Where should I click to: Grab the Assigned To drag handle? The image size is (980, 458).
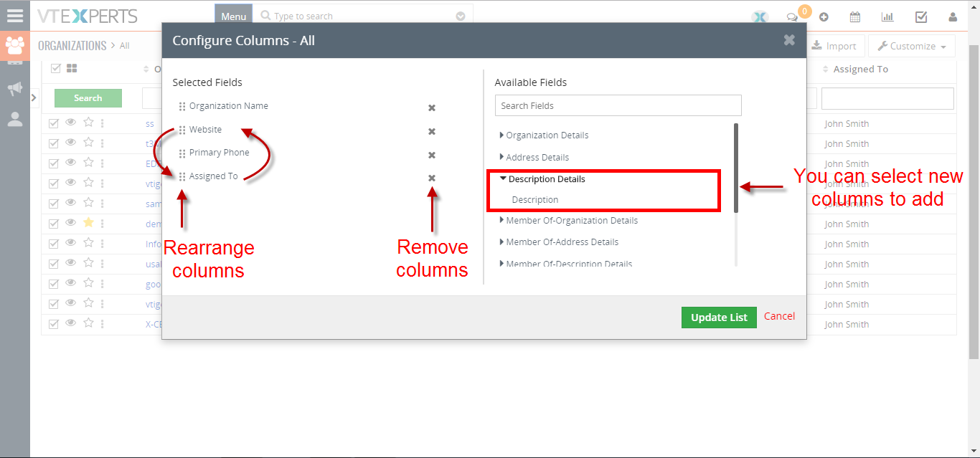pos(182,176)
